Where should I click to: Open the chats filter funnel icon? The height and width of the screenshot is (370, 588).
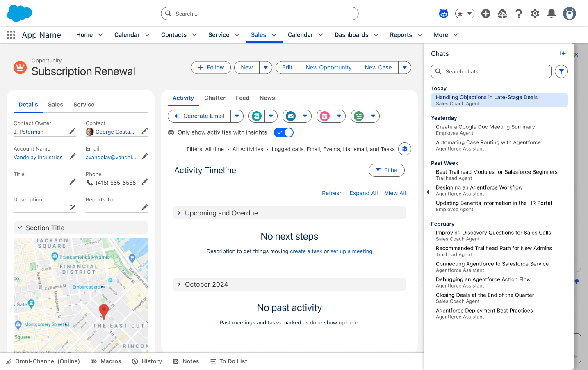click(x=561, y=71)
